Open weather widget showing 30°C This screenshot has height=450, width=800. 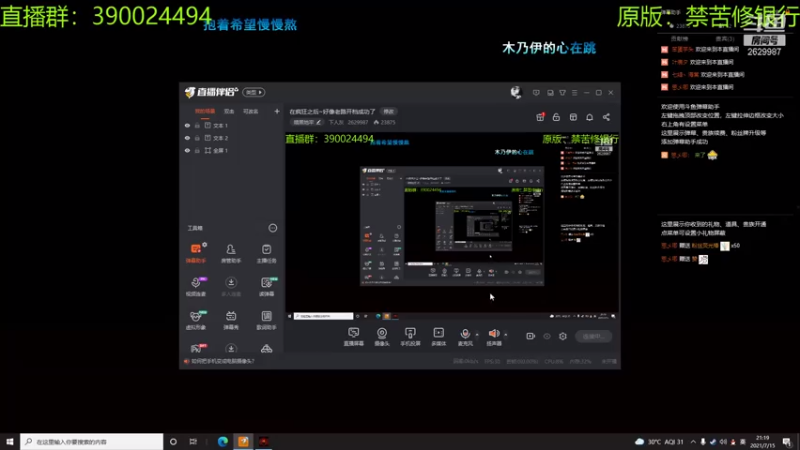[659, 442]
